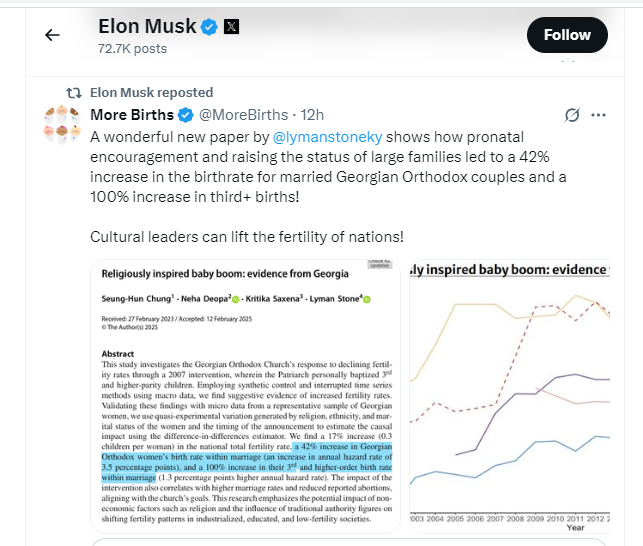Click the More Births display name

pyautogui.click(x=132, y=115)
